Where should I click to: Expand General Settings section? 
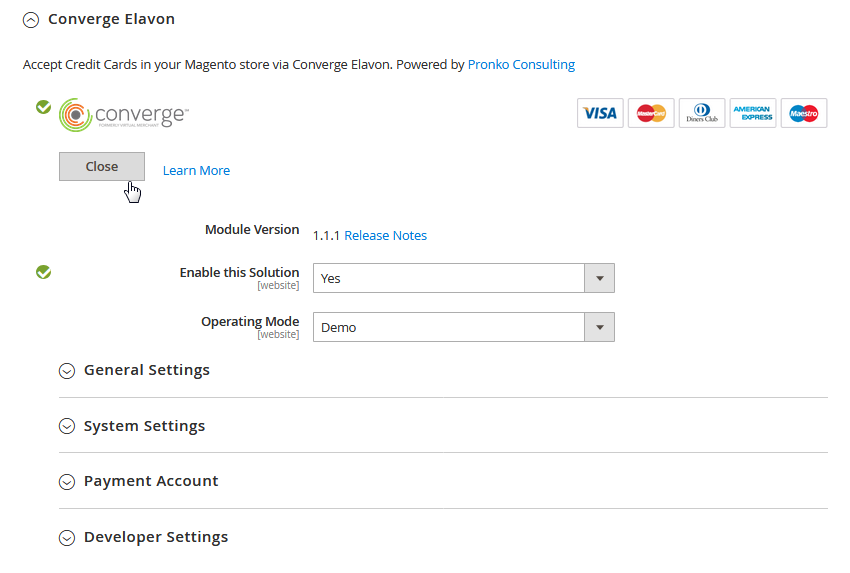(x=146, y=370)
